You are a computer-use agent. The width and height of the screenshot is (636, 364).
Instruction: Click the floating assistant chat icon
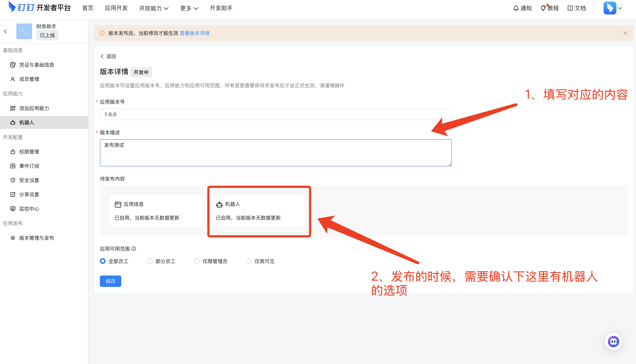tap(613, 342)
